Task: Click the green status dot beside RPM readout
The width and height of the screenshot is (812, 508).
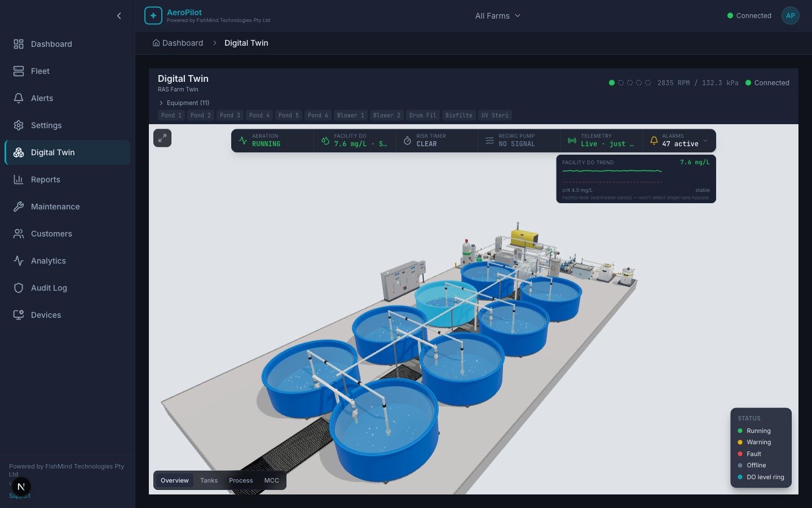Action: (612, 83)
